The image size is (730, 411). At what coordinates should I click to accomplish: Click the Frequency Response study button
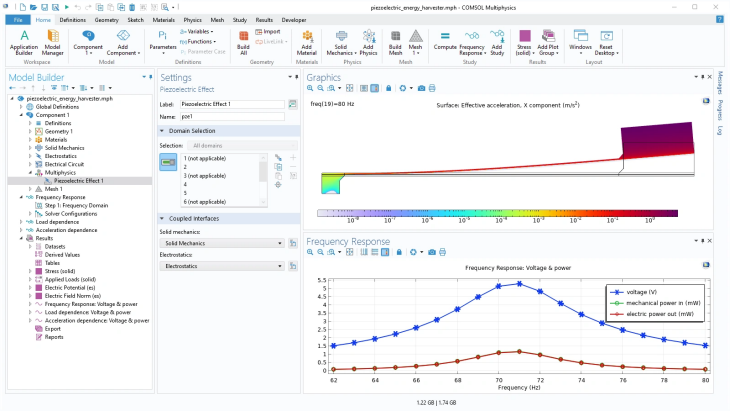click(x=472, y=42)
